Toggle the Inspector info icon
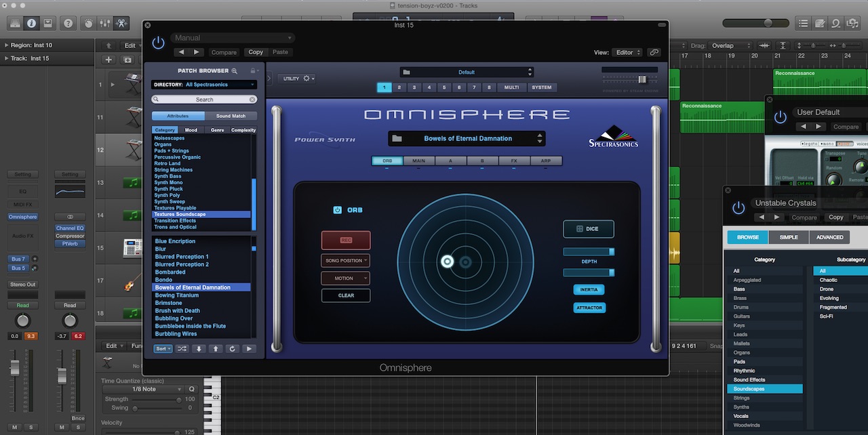Screen dimensions: 868x435 (x=31, y=23)
